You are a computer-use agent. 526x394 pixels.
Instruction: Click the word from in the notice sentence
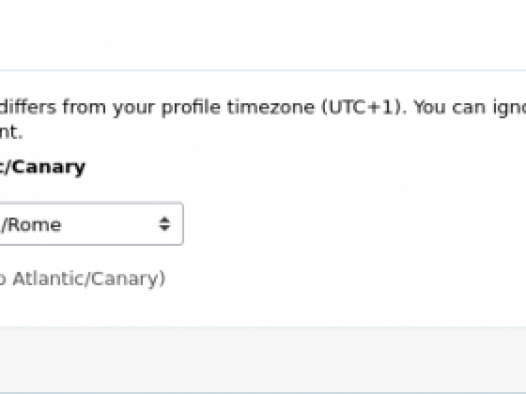85,107
